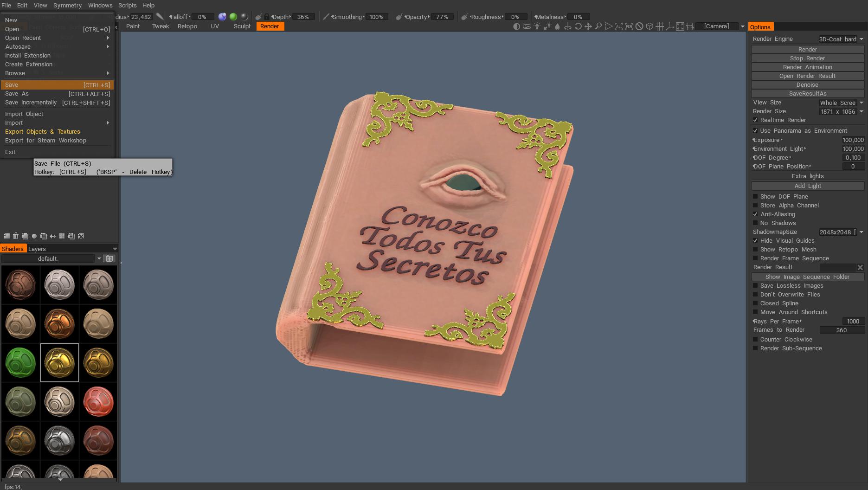Open the ShadowmapSize dropdown
Screen dimensions: 868x490
(x=841, y=232)
